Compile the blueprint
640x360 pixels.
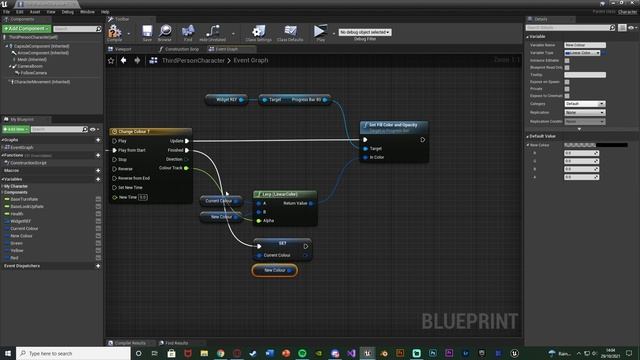point(115,33)
